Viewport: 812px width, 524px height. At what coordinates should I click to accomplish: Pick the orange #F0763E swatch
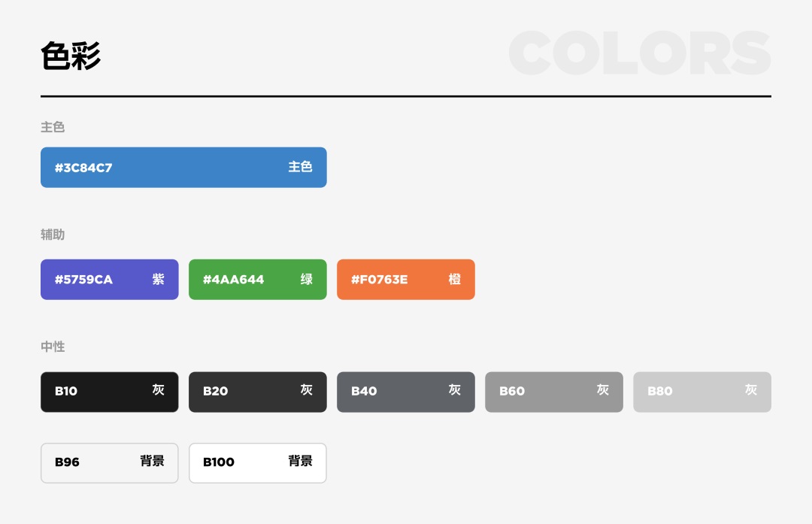coord(406,280)
